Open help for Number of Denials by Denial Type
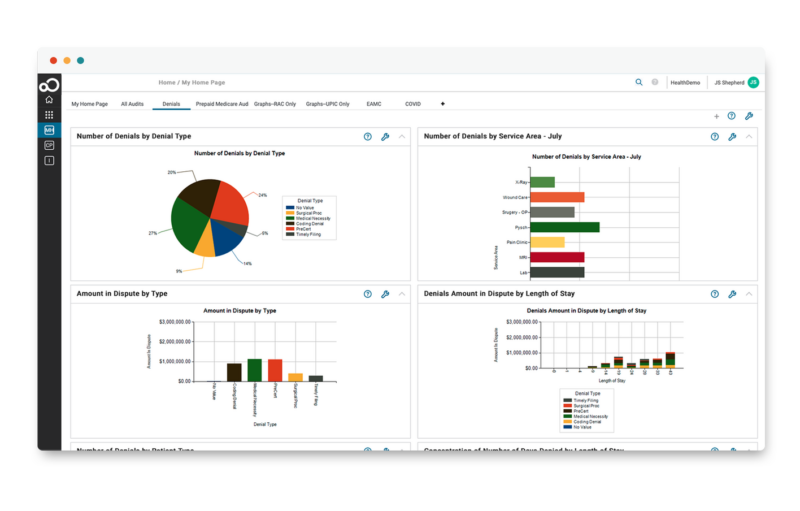The image size is (800, 511). coord(368,137)
